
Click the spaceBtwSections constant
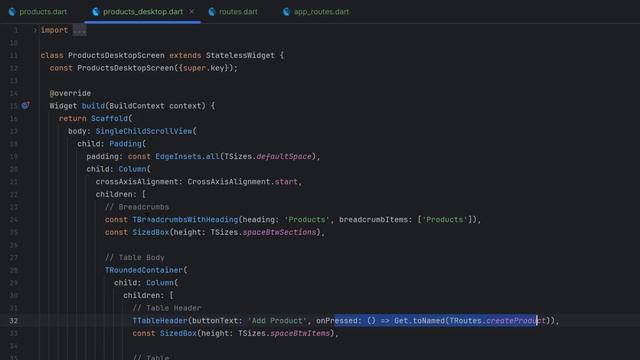tap(279, 232)
